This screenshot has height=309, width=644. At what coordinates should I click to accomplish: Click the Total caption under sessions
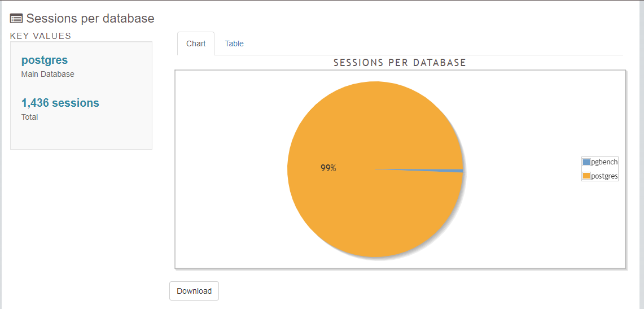point(30,117)
